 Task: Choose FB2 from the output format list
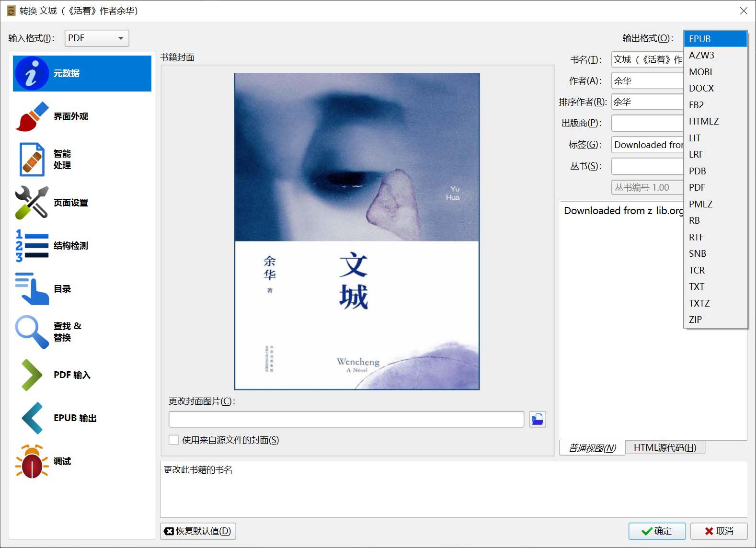point(716,105)
